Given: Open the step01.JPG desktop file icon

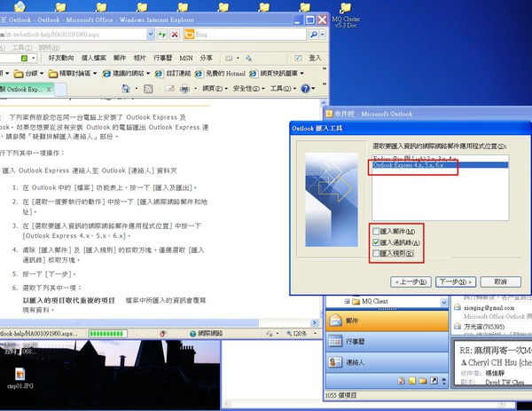Looking at the screenshot, I should [x=20, y=378].
